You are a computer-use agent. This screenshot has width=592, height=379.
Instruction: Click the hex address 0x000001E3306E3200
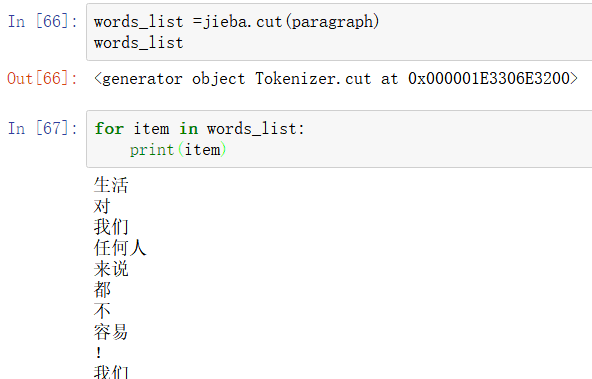(x=489, y=78)
